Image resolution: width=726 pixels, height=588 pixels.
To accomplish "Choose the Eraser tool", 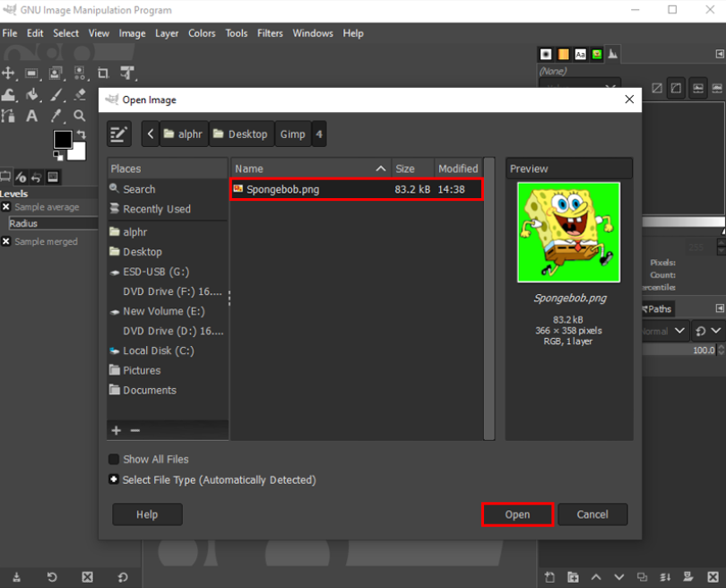I will (x=80, y=94).
